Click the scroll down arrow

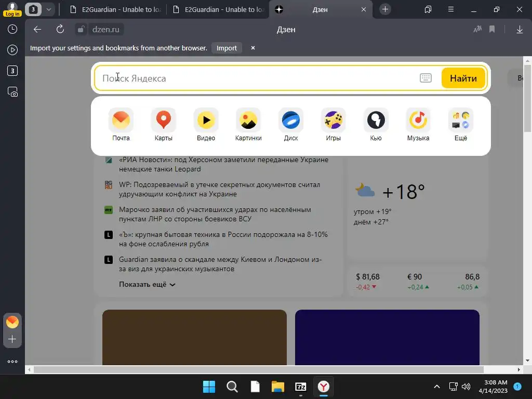coord(527,361)
